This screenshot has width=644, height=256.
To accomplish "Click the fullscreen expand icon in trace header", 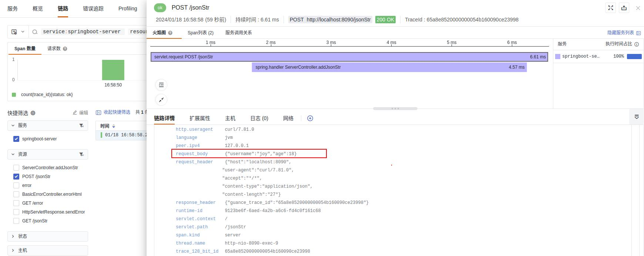I will pyautogui.click(x=611, y=8).
